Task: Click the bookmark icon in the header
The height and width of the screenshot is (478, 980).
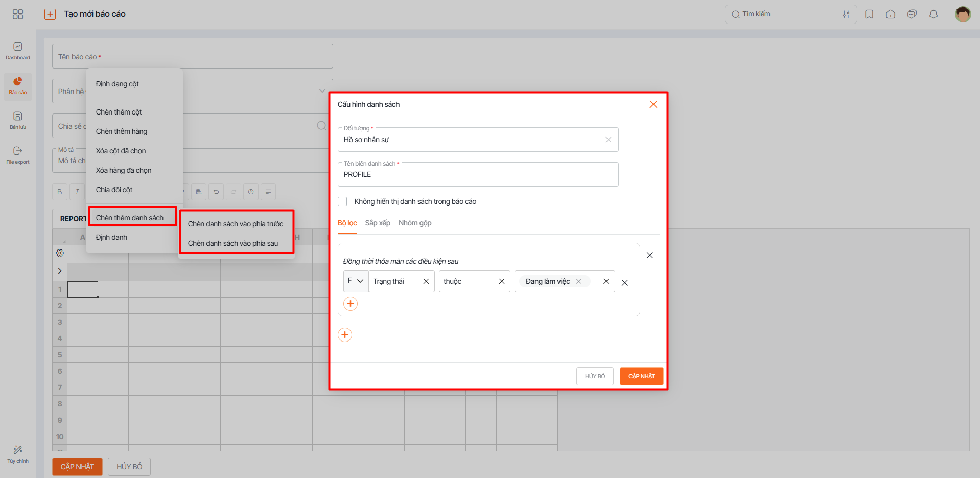Action: coord(869,14)
